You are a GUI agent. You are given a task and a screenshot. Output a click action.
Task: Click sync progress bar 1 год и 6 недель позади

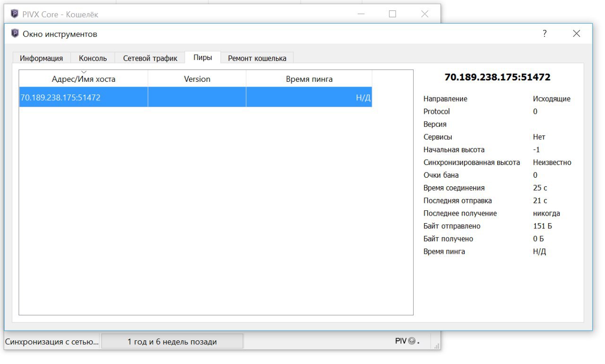pos(172,341)
